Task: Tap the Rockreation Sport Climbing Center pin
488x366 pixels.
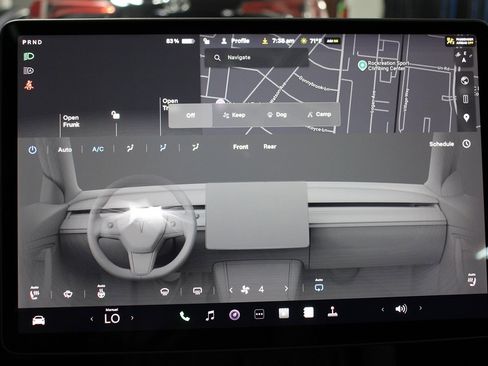Action: 362,65
